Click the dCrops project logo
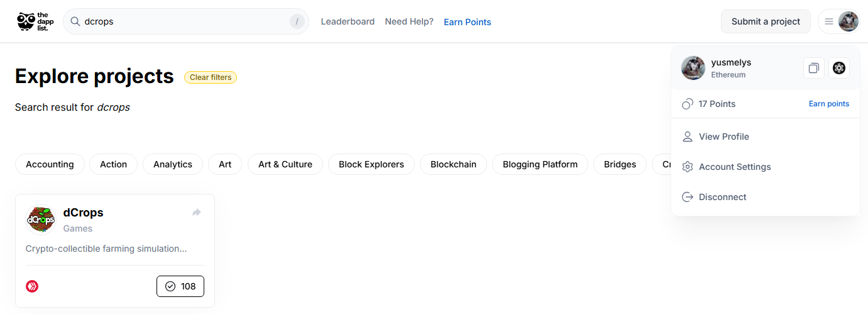The width and height of the screenshot is (868, 314). click(x=41, y=220)
